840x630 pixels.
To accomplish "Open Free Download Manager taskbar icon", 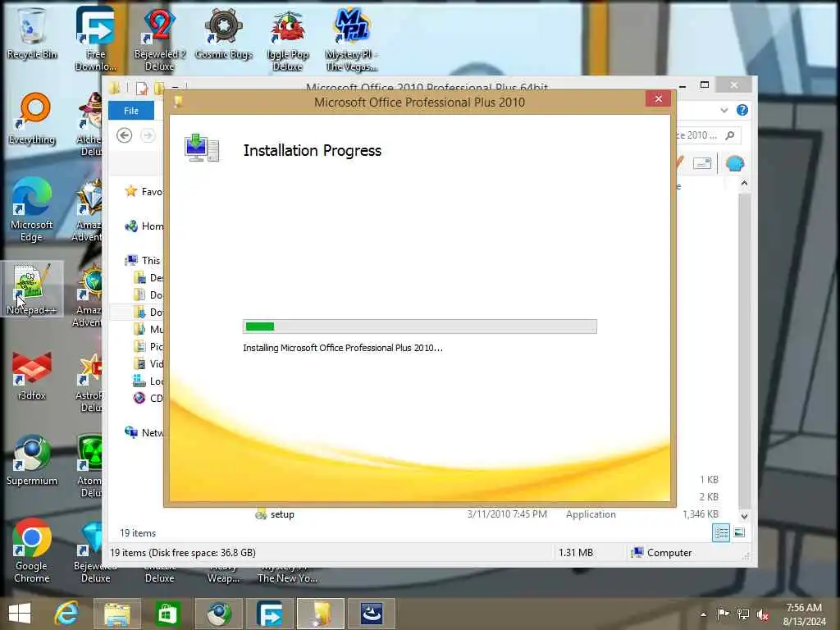I will (269, 614).
